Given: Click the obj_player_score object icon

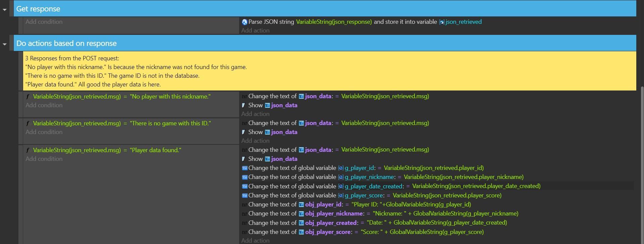Looking at the screenshot, I should pos(301,232).
